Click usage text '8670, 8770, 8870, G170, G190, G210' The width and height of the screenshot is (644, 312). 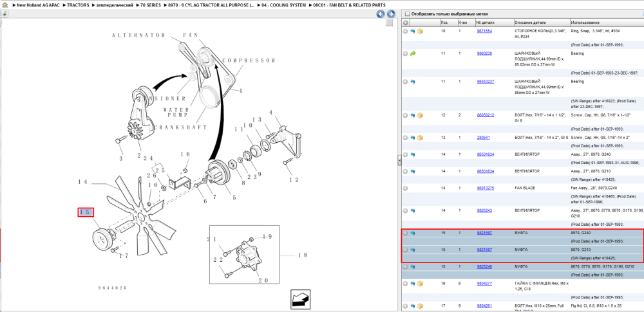click(x=603, y=266)
